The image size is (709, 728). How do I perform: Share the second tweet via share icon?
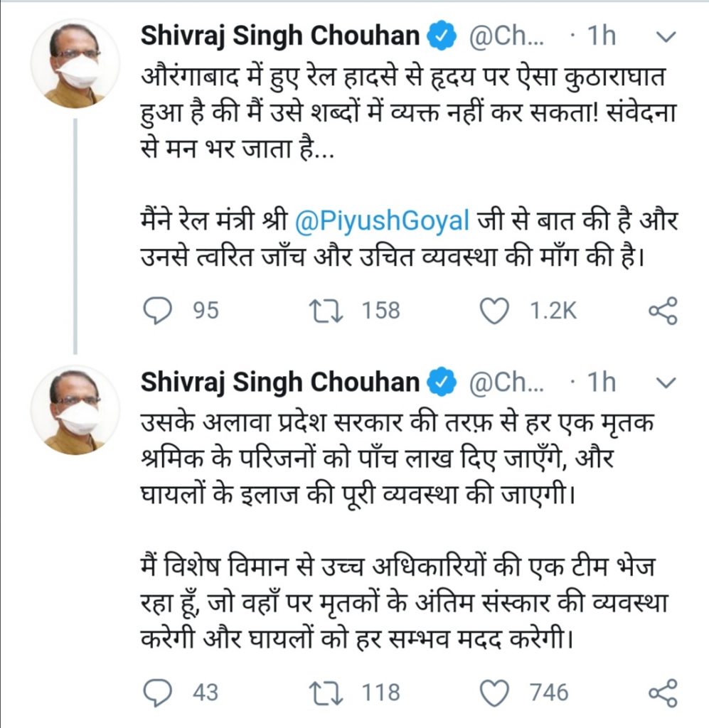(663, 692)
